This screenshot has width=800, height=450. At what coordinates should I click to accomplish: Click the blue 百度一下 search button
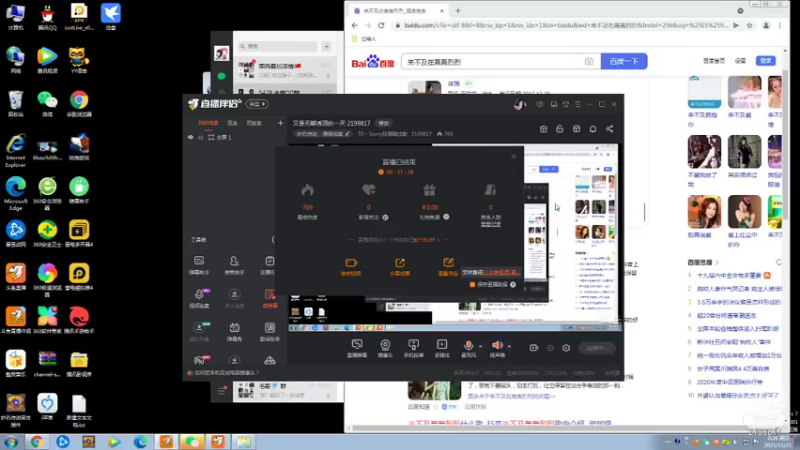click(624, 61)
